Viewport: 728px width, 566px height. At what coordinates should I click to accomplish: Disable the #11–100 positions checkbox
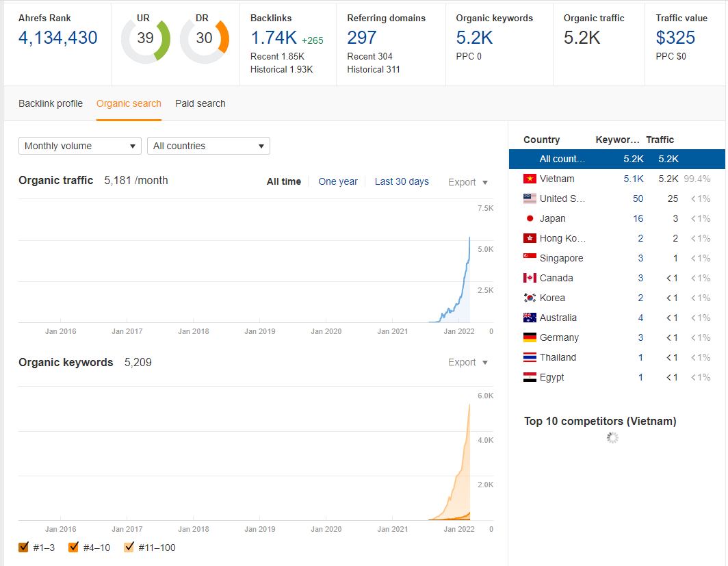tap(129, 547)
